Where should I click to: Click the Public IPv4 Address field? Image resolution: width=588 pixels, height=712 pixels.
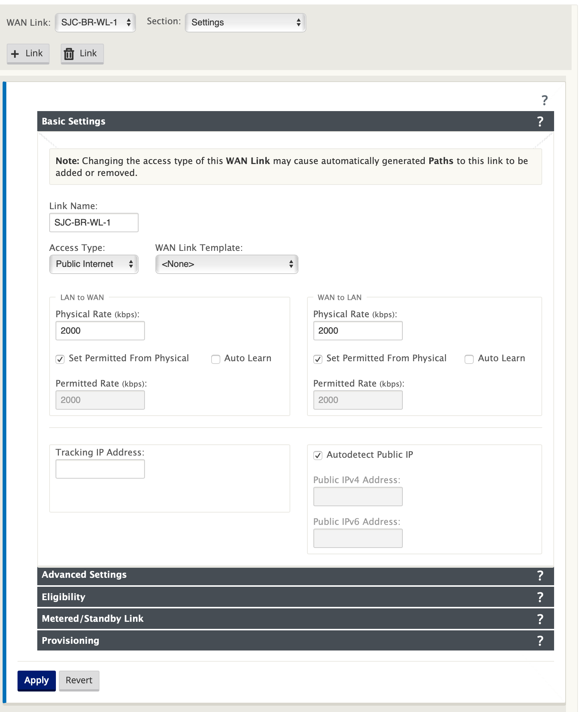[358, 497]
